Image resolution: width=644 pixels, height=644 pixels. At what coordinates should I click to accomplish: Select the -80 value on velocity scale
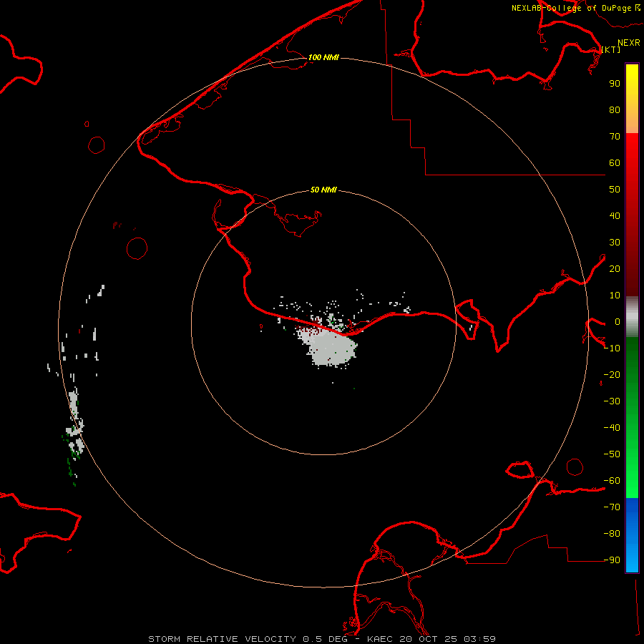click(612, 534)
